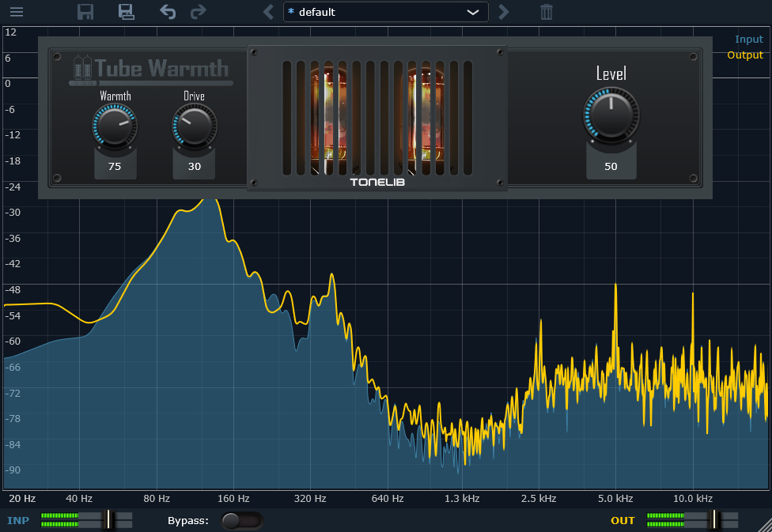
Task: Click the Save As preset icon
Action: pyautogui.click(x=126, y=12)
